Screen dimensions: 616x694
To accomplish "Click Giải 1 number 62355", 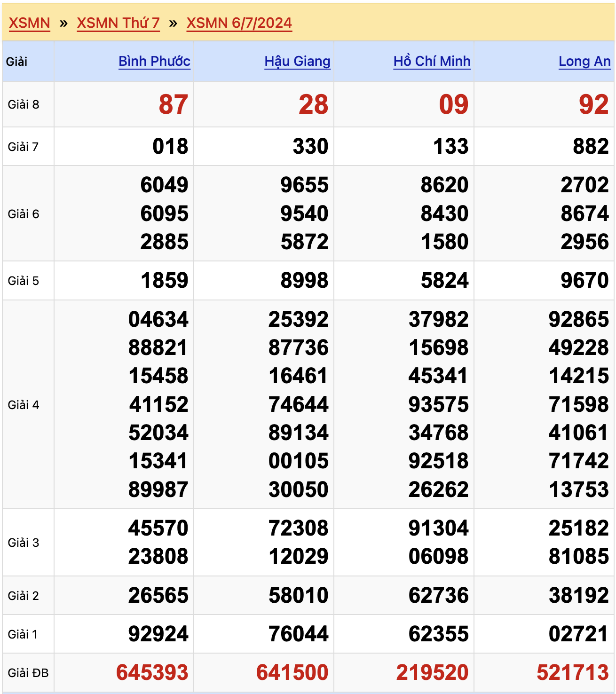I will coord(438,634).
